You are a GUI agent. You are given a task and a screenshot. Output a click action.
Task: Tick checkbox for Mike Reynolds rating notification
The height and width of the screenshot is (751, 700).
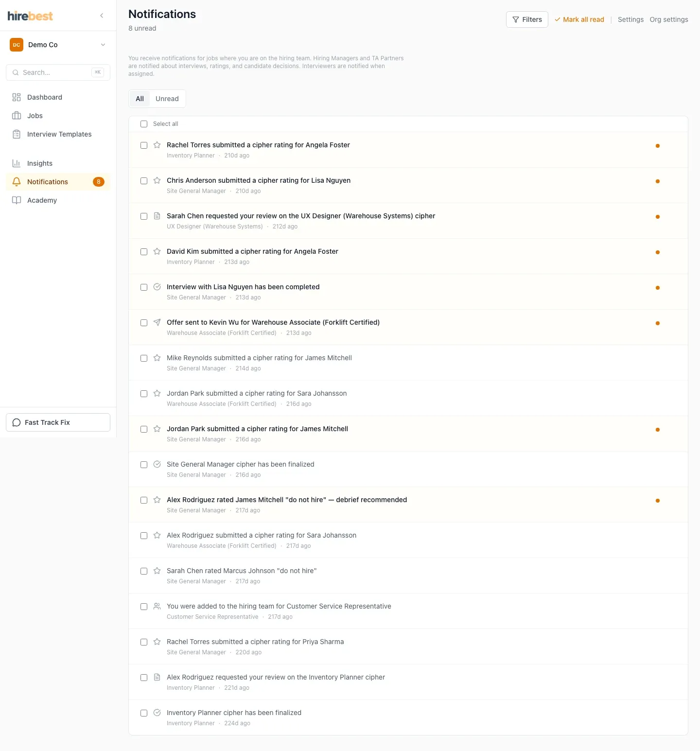[x=144, y=358]
